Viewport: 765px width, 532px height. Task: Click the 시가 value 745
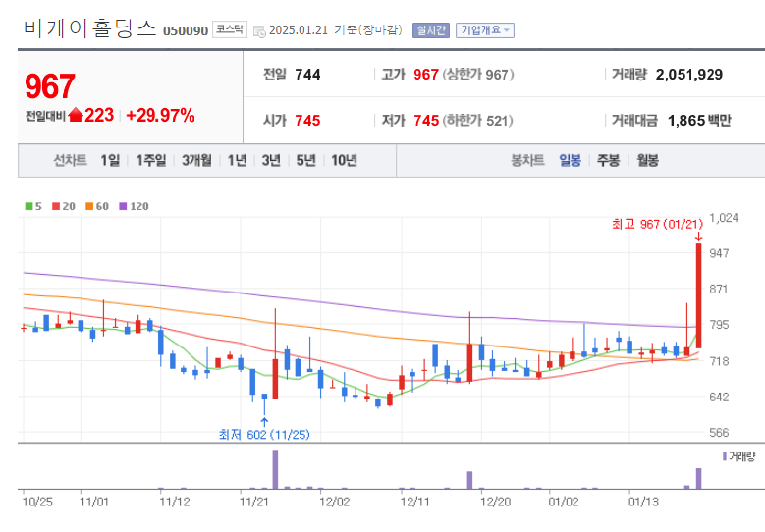[307, 121]
